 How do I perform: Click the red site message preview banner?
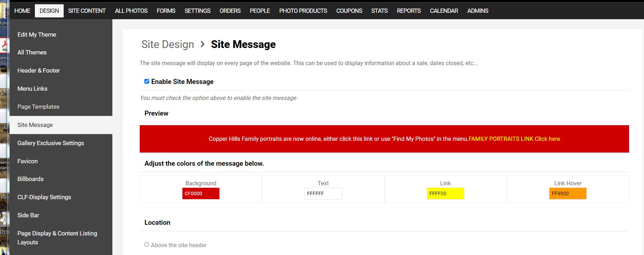[x=384, y=139]
